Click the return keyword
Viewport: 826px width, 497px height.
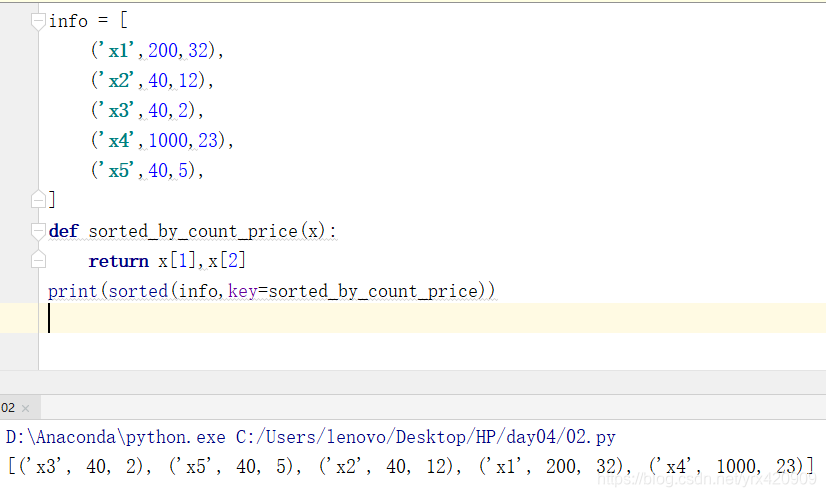pos(119,261)
